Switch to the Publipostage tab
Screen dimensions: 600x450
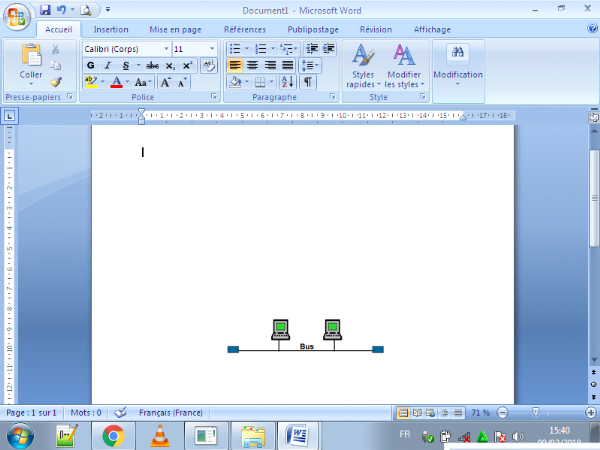[x=313, y=29]
